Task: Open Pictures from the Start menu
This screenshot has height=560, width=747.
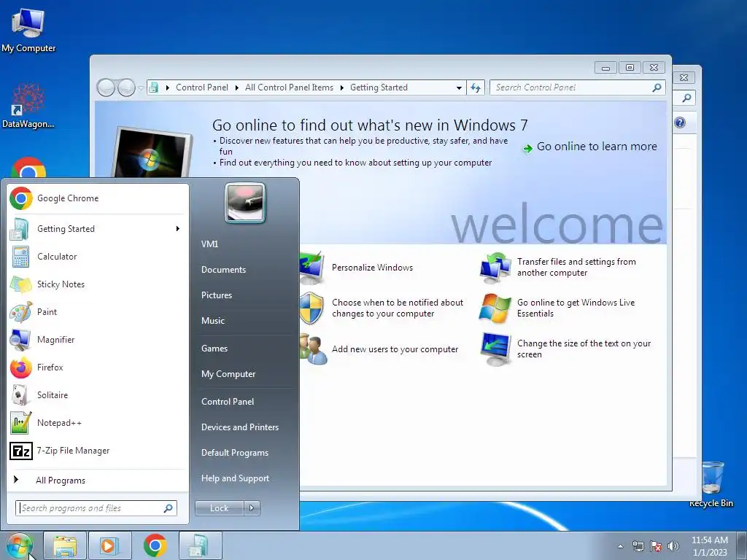Action: coord(244,295)
